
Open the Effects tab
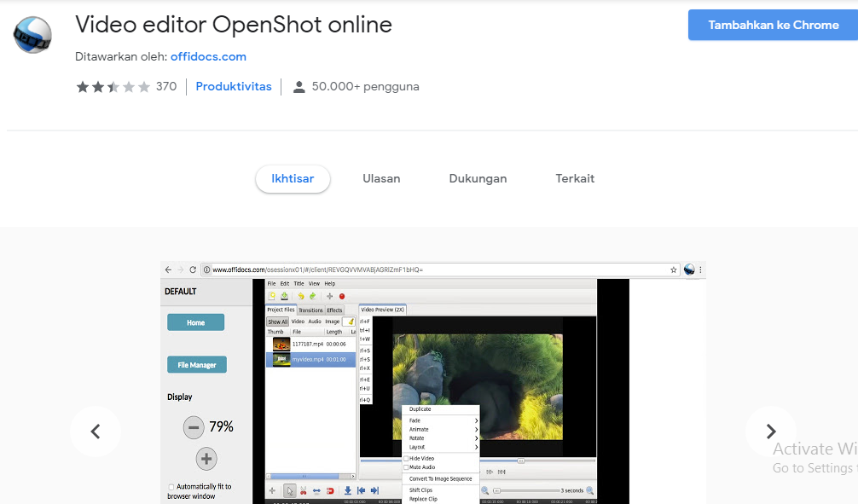334,310
